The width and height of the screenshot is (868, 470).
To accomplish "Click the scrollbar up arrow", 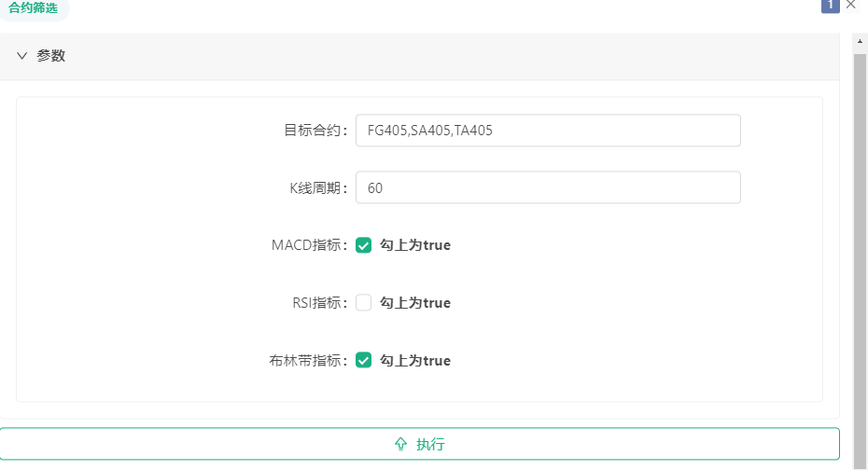I will tap(860, 41).
